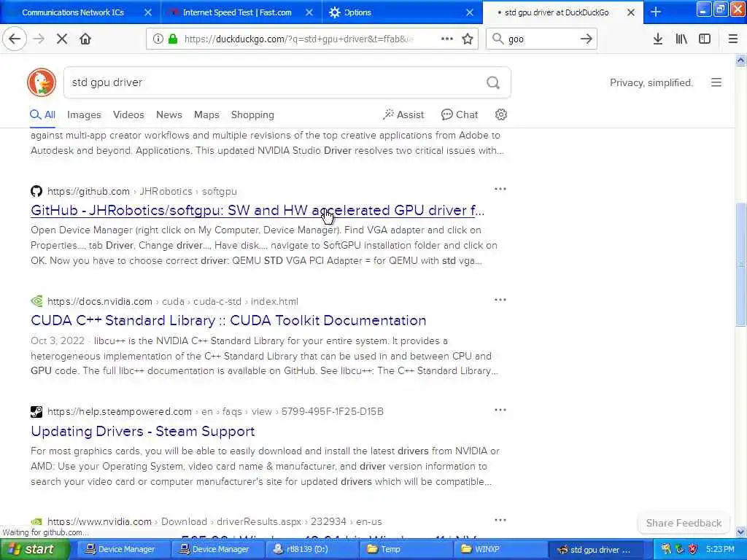Go back with the browser back arrow
The height and width of the screenshot is (560, 747).
tap(15, 39)
